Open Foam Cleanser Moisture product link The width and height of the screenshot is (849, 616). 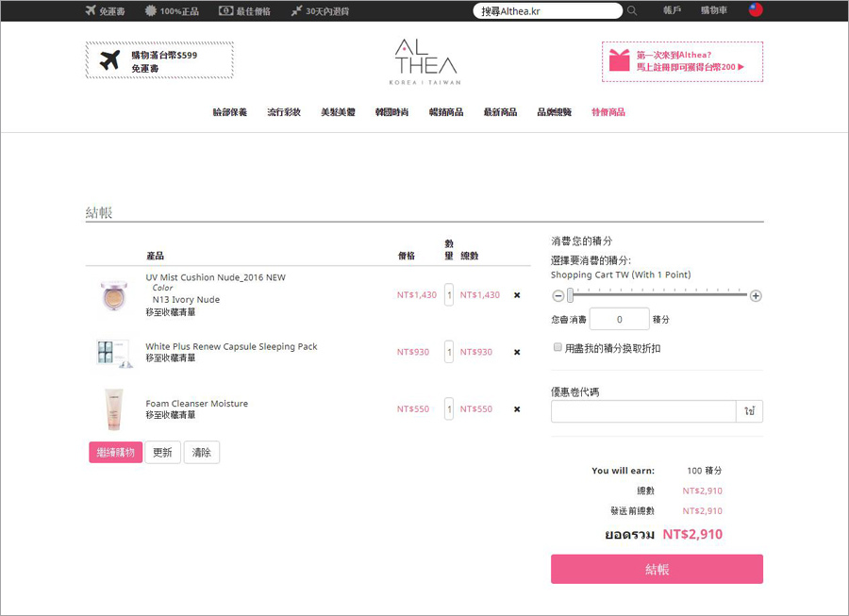pyautogui.click(x=196, y=403)
